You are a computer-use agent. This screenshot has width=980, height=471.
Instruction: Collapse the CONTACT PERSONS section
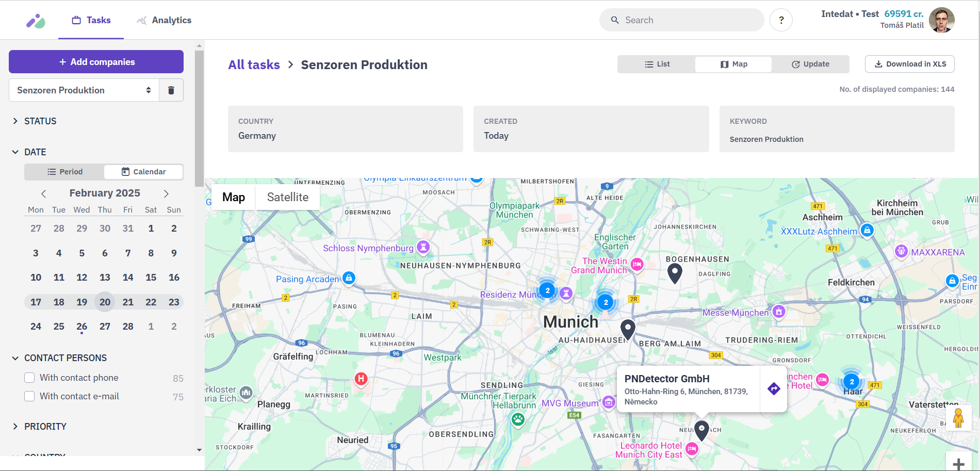pos(59,358)
